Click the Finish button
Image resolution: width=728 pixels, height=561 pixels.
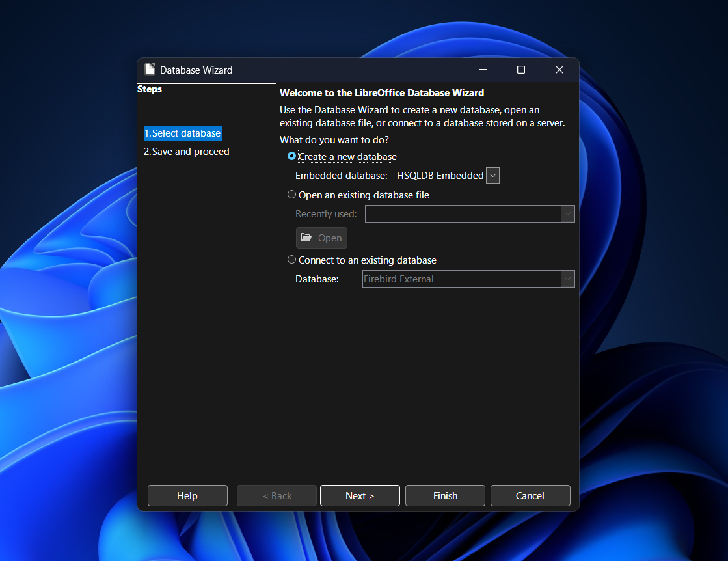[445, 495]
